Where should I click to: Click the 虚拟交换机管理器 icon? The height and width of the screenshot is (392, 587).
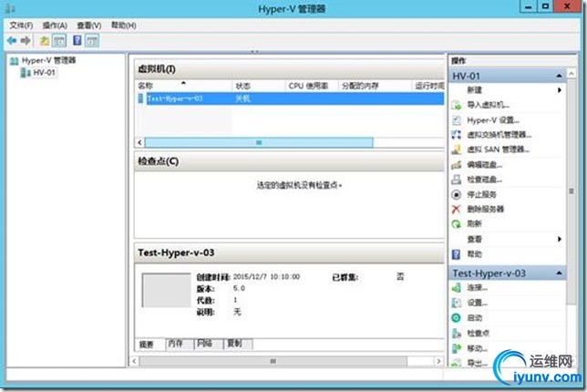tap(457, 135)
